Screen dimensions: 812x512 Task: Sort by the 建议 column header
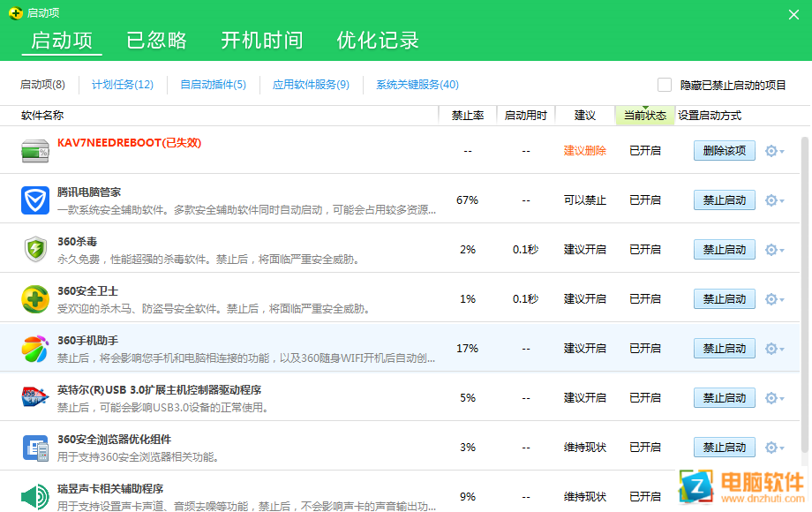pyautogui.click(x=585, y=116)
